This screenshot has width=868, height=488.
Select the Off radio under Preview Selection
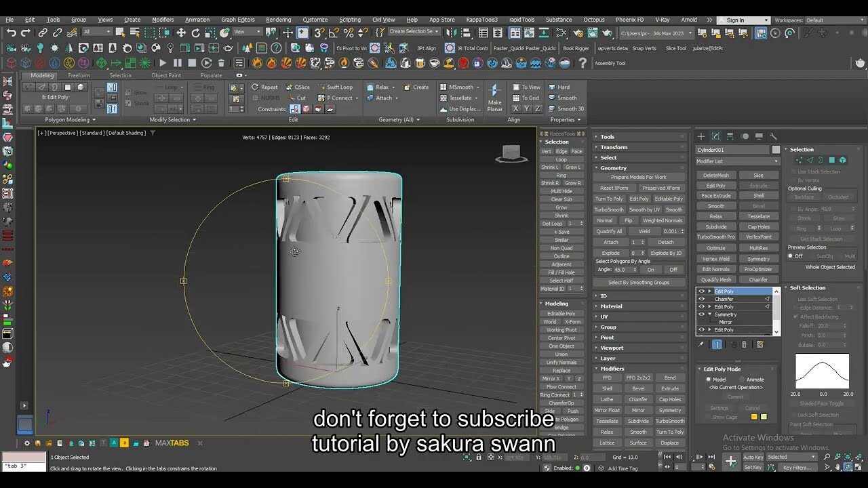click(790, 256)
